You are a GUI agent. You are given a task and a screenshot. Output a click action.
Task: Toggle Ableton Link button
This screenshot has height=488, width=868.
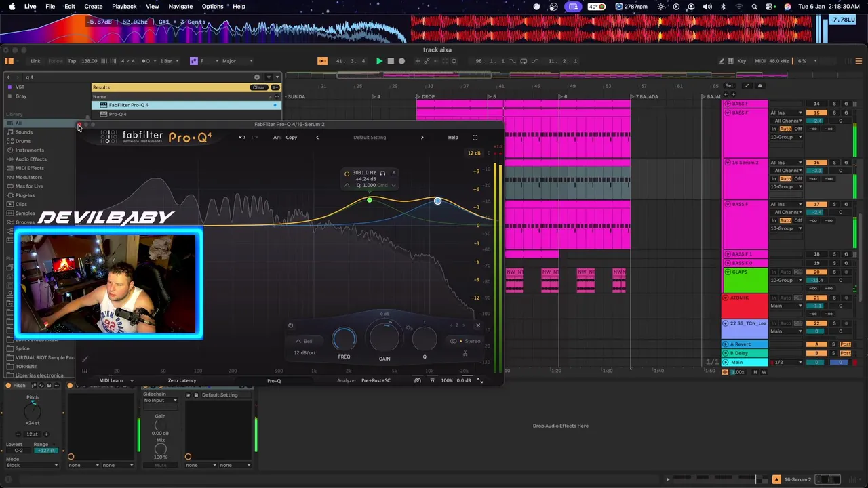point(35,61)
